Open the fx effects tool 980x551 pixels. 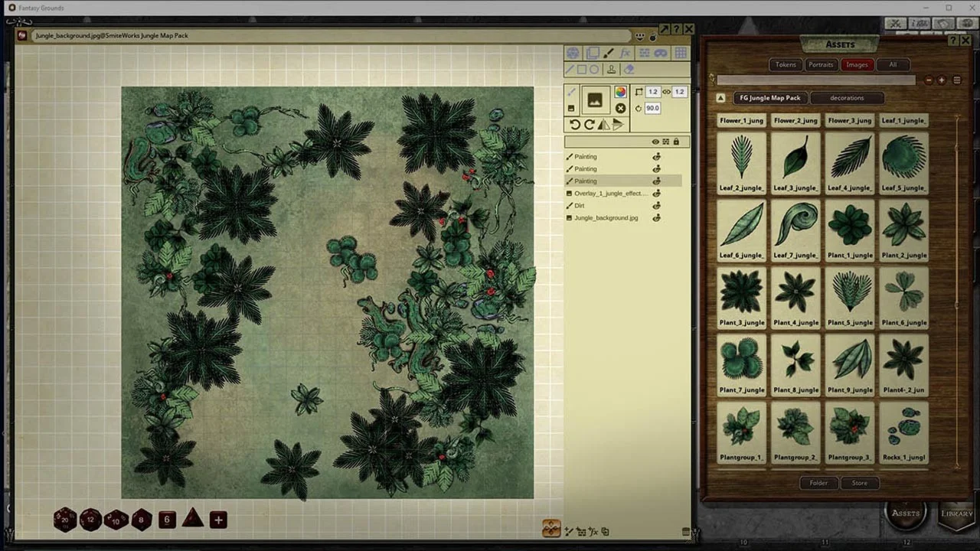[x=625, y=53]
